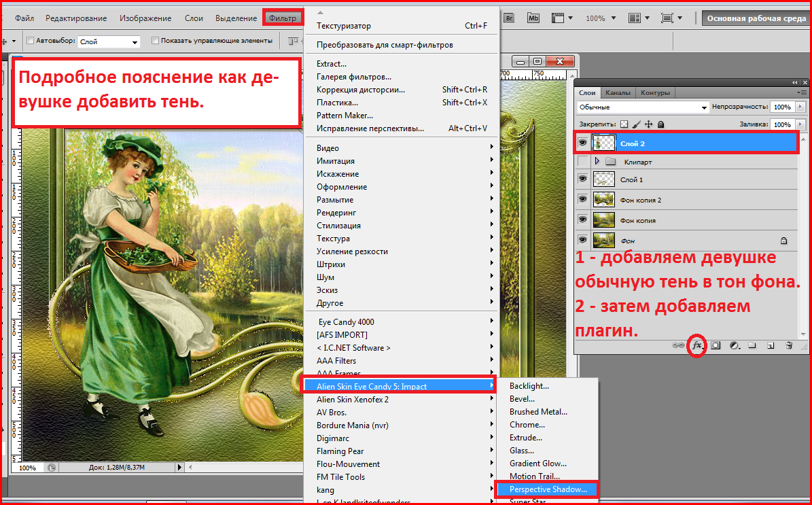Hide the Фон background layer
The image size is (812, 505).
(582, 241)
